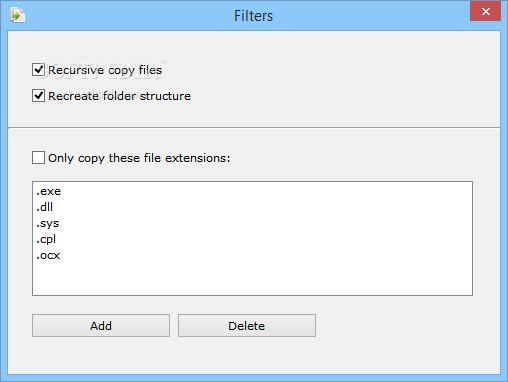
Task: Click Only copy these file extensions label
Action: [139, 158]
